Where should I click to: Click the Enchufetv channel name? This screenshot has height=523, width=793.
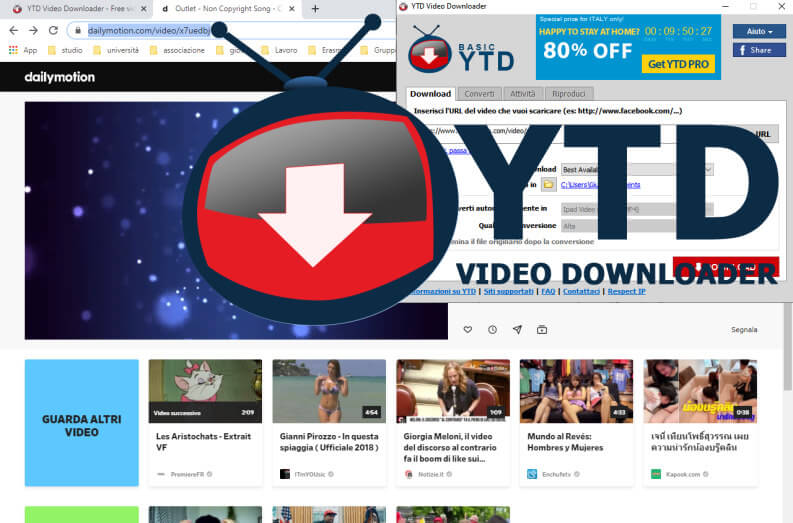coord(556,474)
